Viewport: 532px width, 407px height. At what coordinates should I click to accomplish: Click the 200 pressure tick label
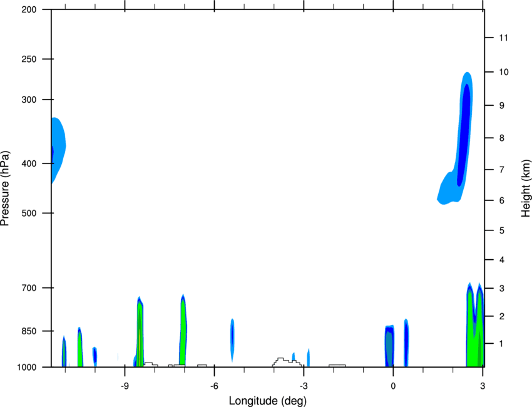tap(29, 9)
